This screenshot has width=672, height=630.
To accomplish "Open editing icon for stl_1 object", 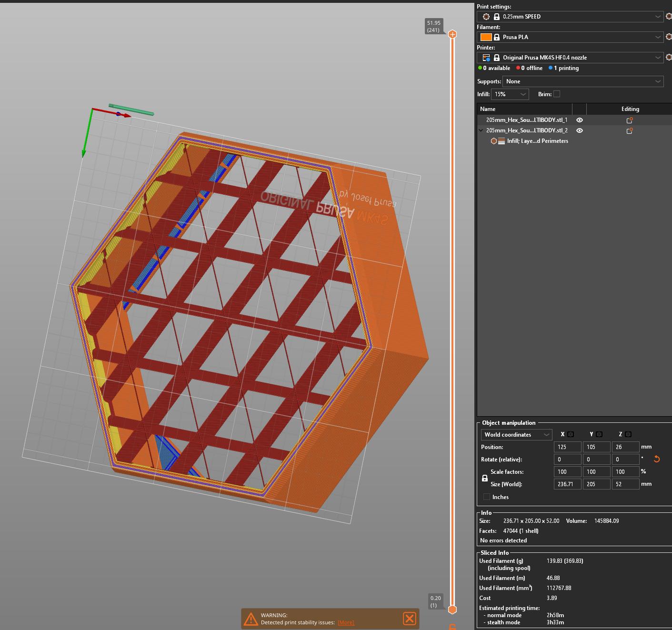I will pos(630,120).
